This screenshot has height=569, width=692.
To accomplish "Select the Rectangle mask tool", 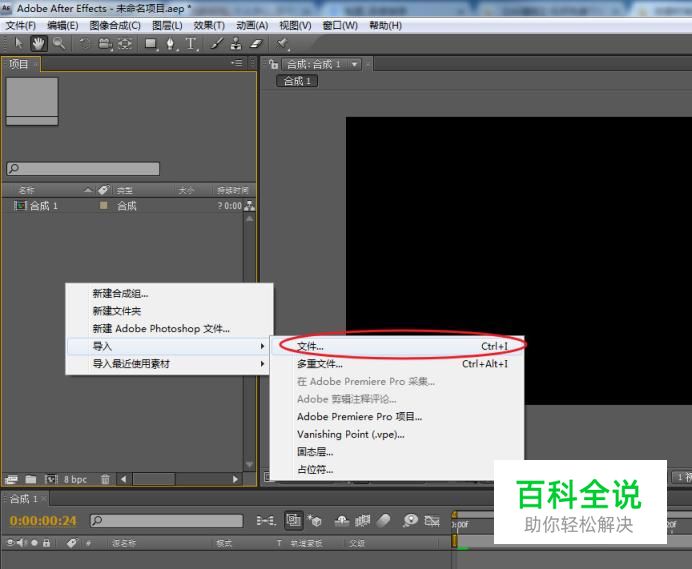I will coord(151,43).
